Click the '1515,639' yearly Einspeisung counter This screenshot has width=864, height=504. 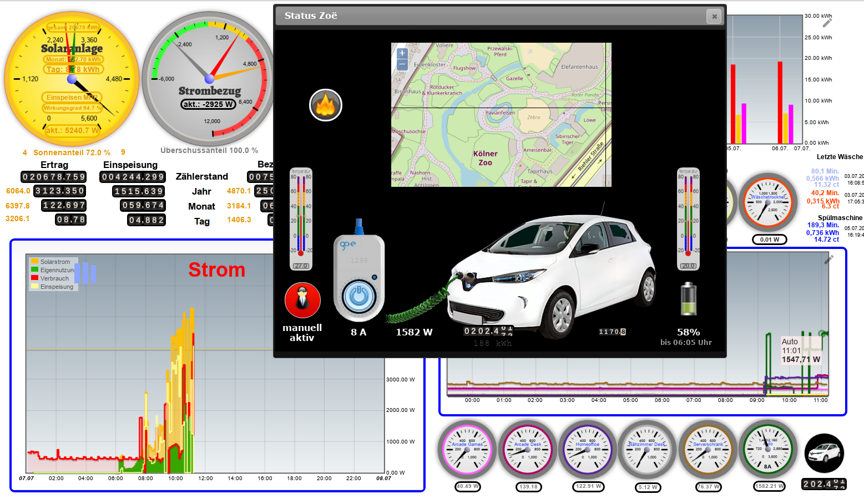[139, 191]
